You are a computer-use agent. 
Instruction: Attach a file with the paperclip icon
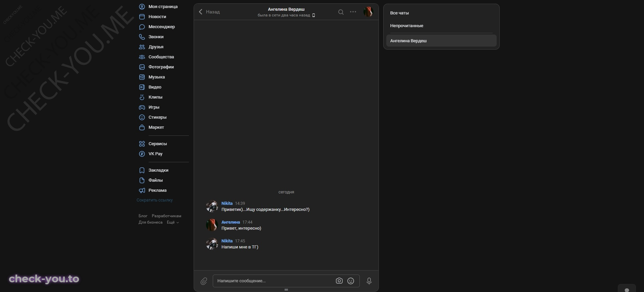tap(204, 281)
